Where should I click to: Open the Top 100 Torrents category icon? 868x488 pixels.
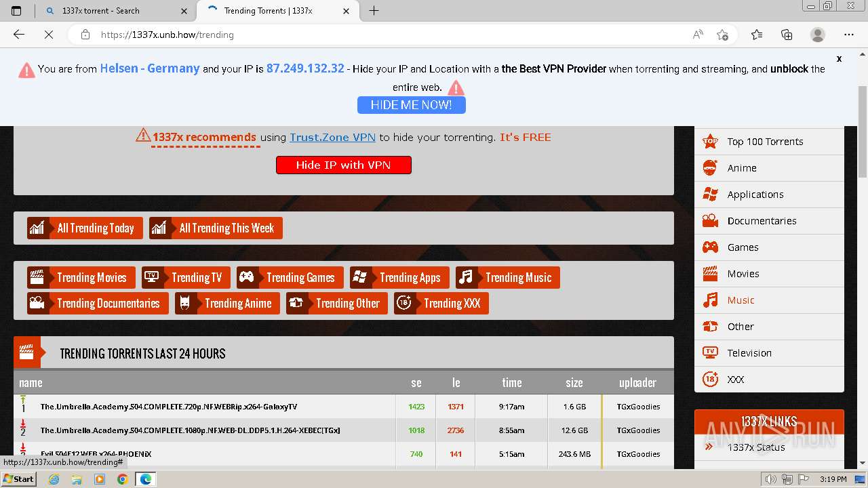pyautogui.click(x=710, y=141)
